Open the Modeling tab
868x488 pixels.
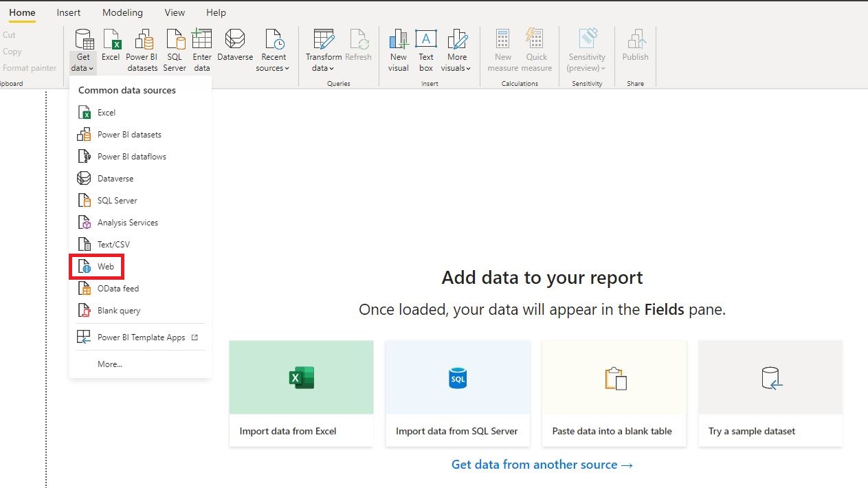pyautogui.click(x=122, y=12)
